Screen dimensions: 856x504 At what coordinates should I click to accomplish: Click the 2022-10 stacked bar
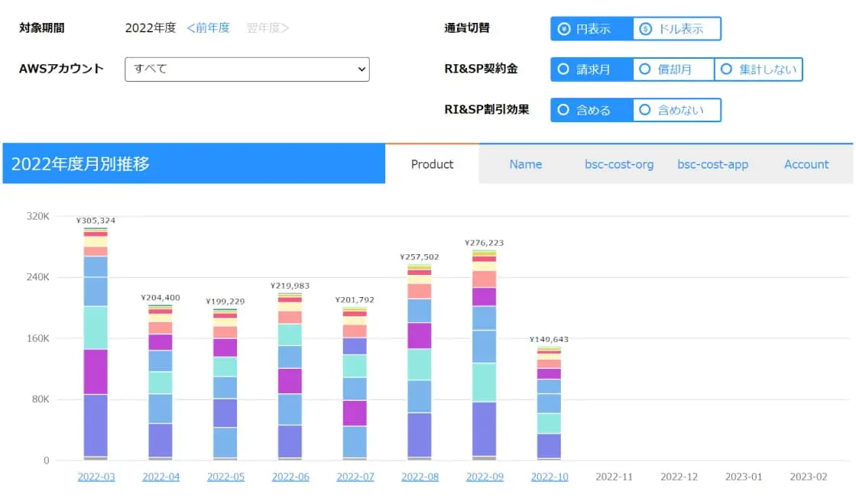coord(549,404)
